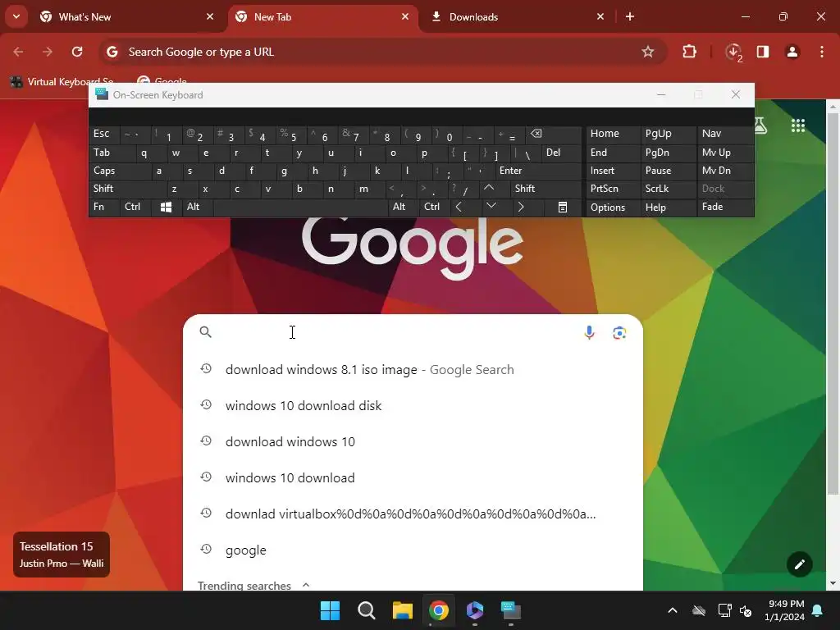
Task: Open the taskbar clock showing 9:49 PM
Action: pyautogui.click(x=784, y=610)
